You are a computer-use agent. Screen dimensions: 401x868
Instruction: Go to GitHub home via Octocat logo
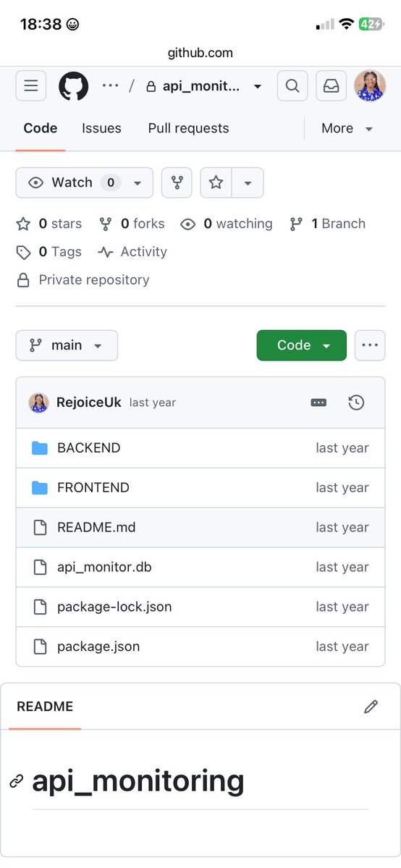pyautogui.click(x=74, y=86)
